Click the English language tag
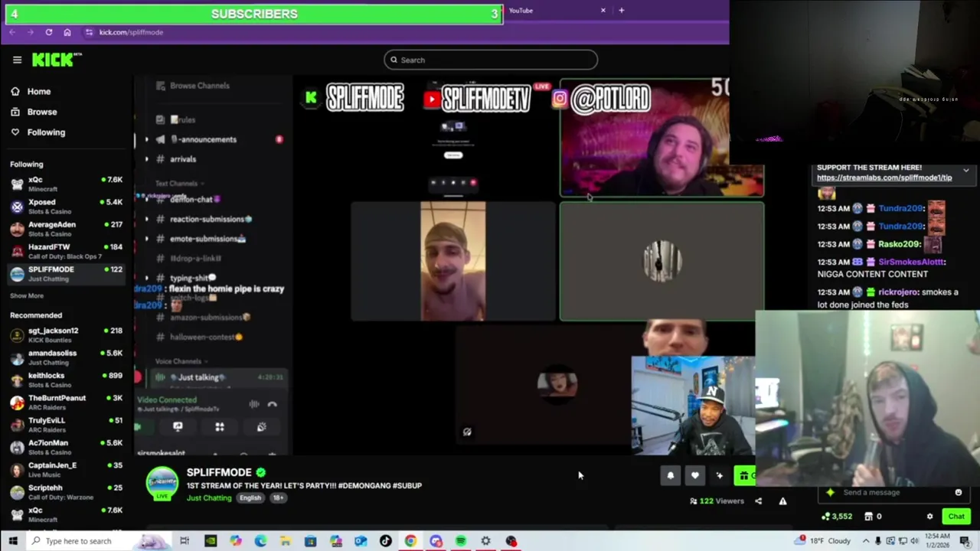The image size is (980, 551). (x=250, y=498)
